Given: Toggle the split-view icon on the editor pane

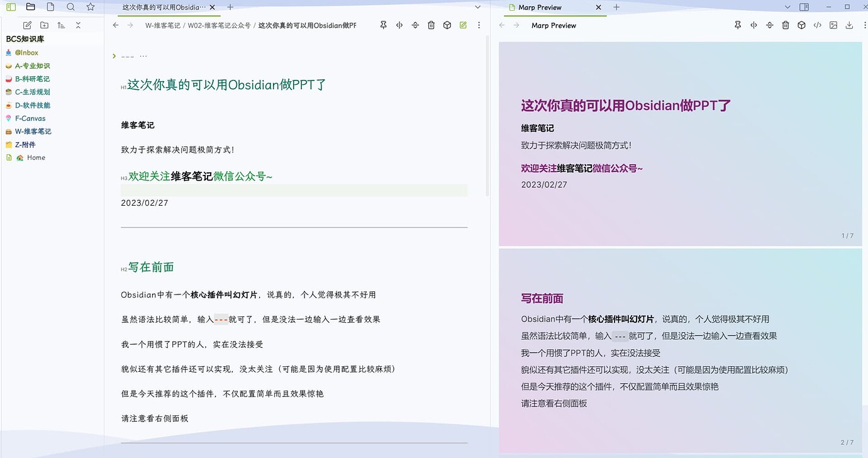Looking at the screenshot, I should 399,25.
